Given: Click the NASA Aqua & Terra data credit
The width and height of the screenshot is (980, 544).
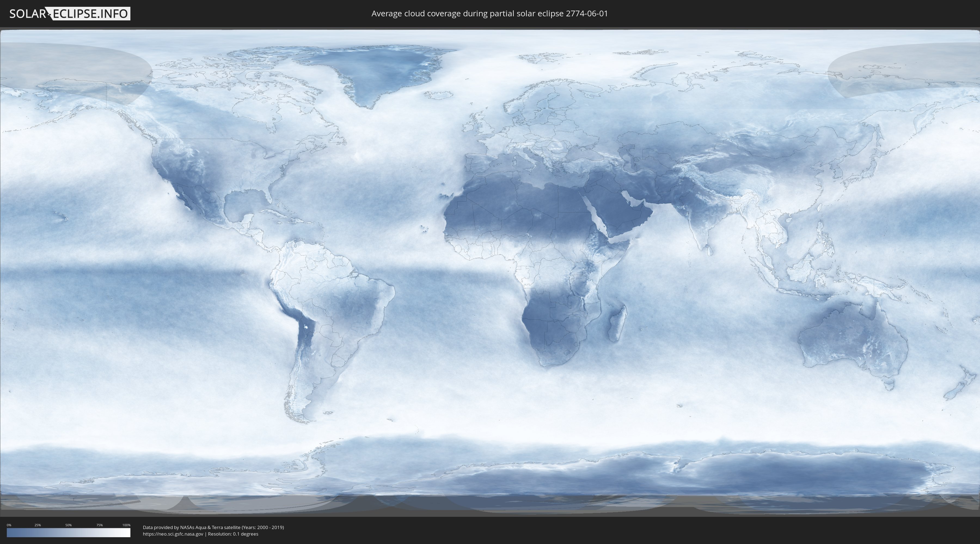Looking at the screenshot, I should 213,527.
